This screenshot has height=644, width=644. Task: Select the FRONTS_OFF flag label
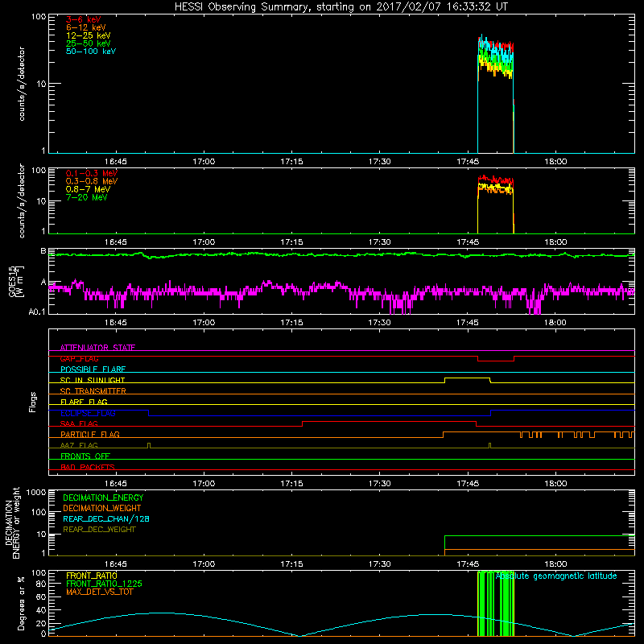click(85, 456)
